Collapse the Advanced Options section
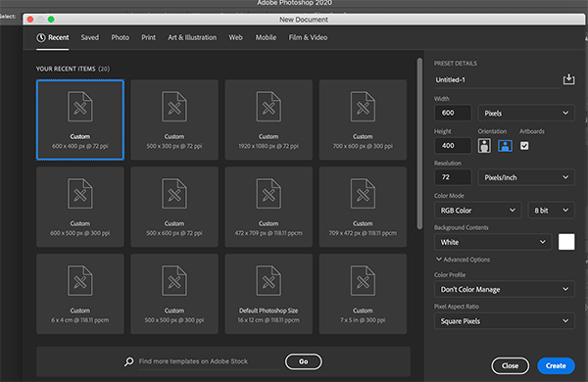The height and width of the screenshot is (382, 588). [x=463, y=260]
